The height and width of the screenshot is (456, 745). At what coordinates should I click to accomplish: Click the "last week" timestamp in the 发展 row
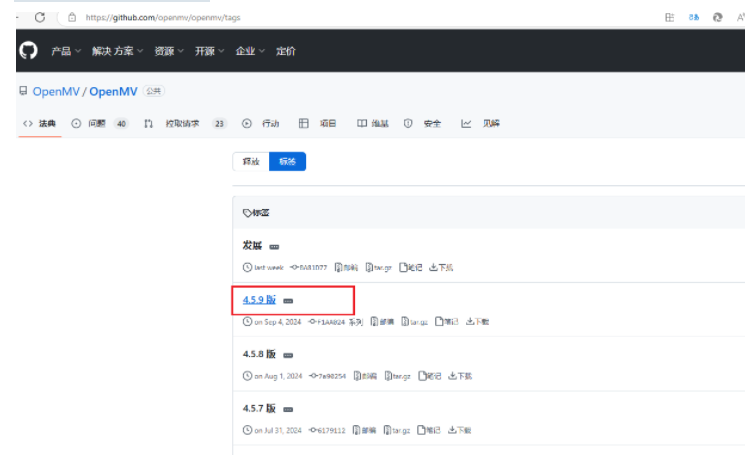pos(268,268)
